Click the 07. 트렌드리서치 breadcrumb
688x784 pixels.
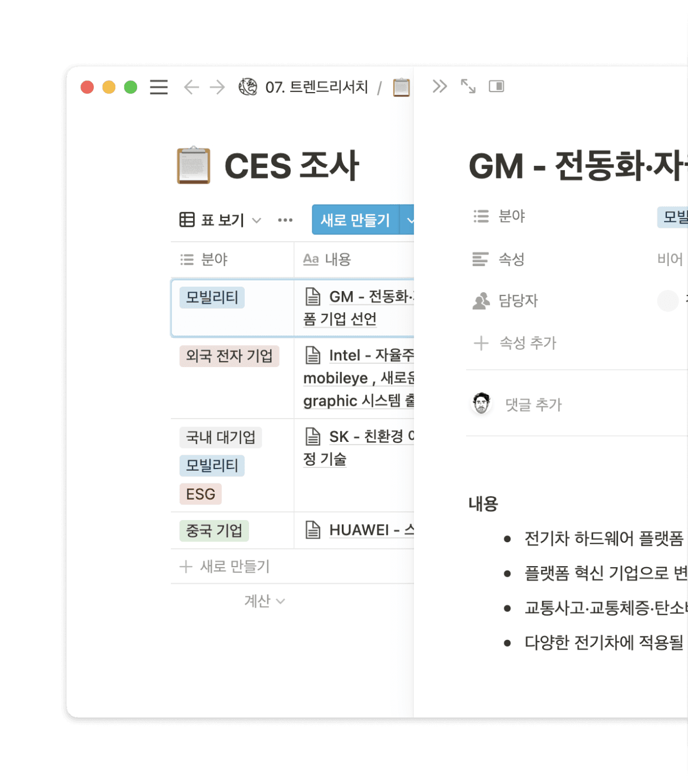pyautogui.click(x=316, y=86)
